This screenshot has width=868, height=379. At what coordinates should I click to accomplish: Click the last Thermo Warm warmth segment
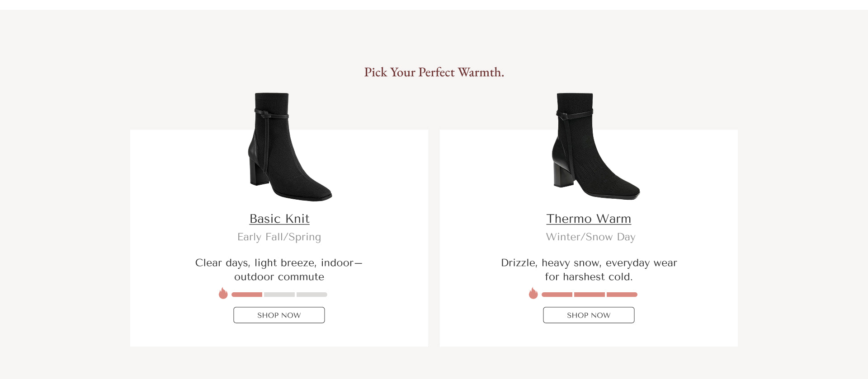(622, 295)
